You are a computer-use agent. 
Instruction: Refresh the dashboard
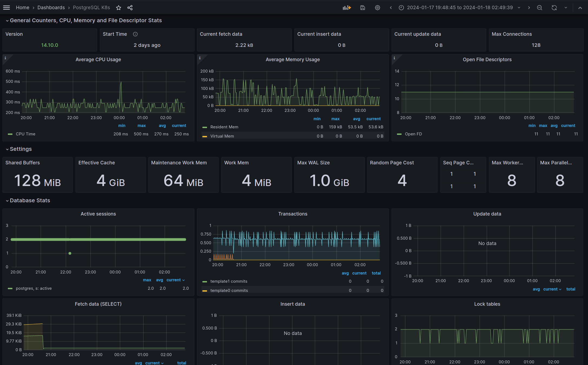click(554, 8)
